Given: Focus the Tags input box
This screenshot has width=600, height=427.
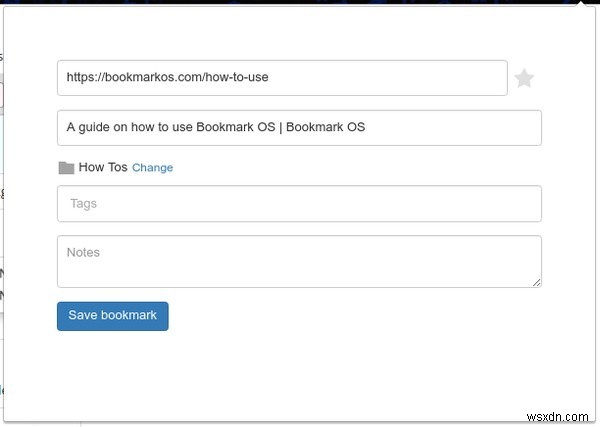Looking at the screenshot, I should click(x=299, y=203).
